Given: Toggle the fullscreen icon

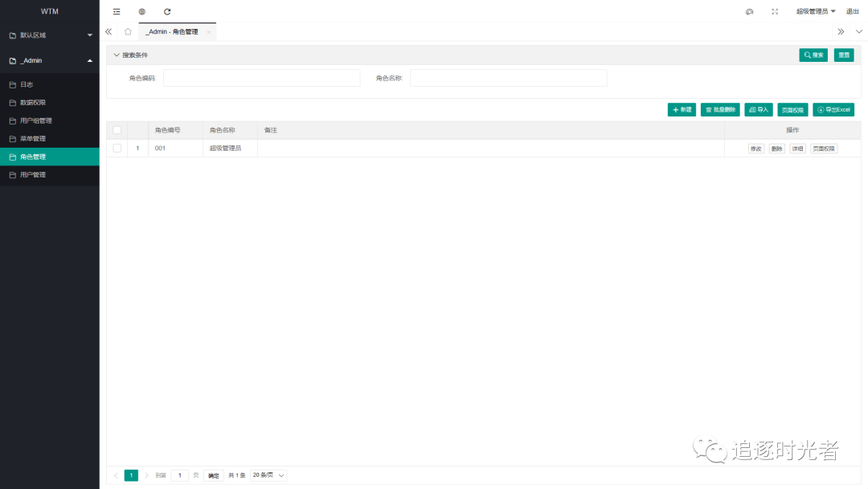Looking at the screenshot, I should tap(775, 11).
